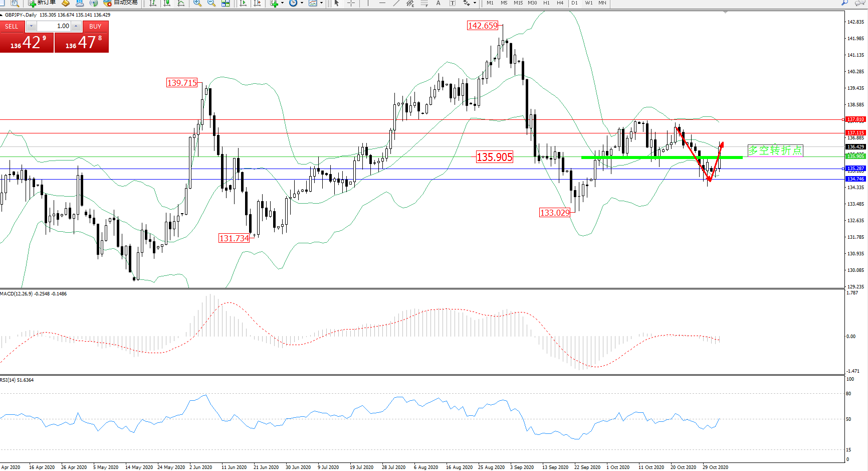Viewport: 868px width, 471px height.
Task: Select the Crosshair tool
Action: (x=351, y=3)
